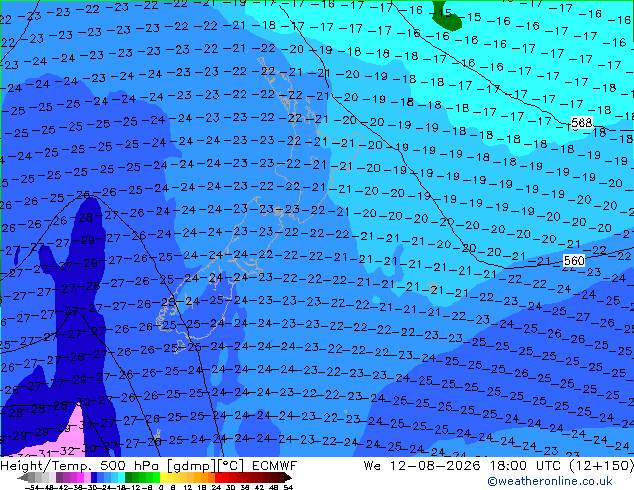
Task: Click the dark purple swatch in the legend
Action: point(59,477)
